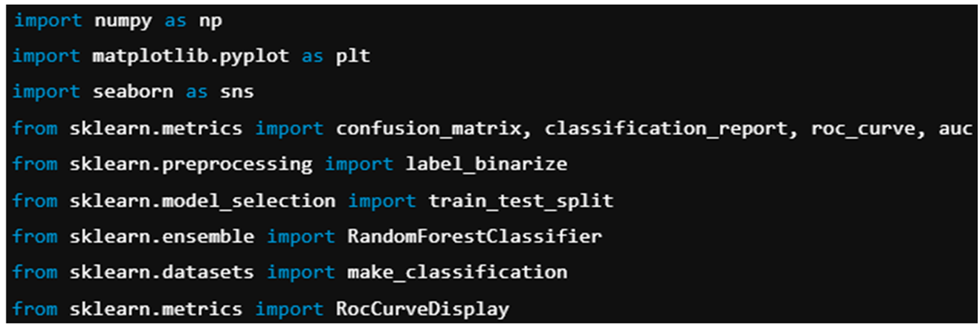Click the word numpy in the first line
This screenshot has width=980, height=327.
122,21
